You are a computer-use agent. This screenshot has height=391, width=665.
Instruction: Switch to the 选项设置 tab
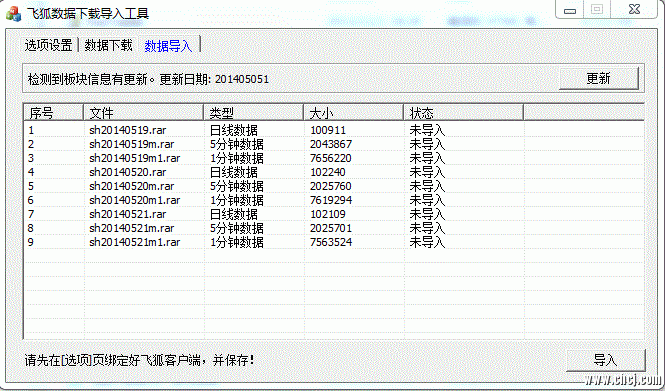click(48, 45)
